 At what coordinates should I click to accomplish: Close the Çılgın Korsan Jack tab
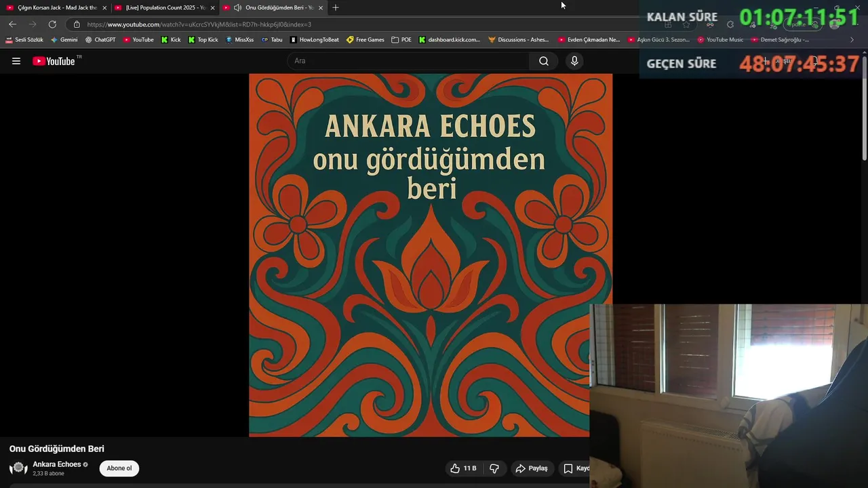104,7
